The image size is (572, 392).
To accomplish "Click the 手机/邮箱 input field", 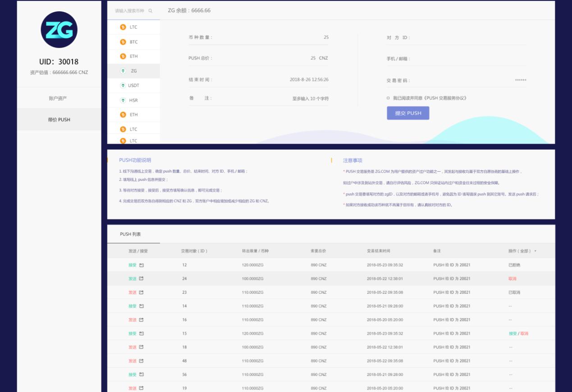I will pyautogui.click(x=456, y=59).
